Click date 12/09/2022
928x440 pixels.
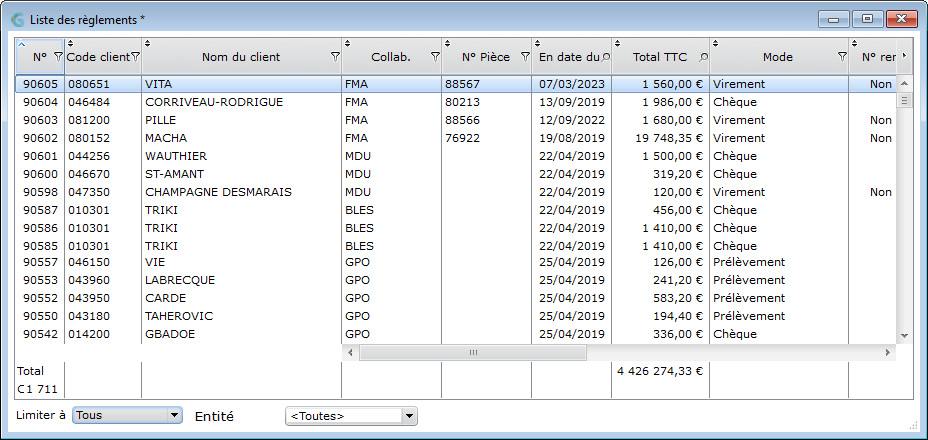[x=572, y=120]
